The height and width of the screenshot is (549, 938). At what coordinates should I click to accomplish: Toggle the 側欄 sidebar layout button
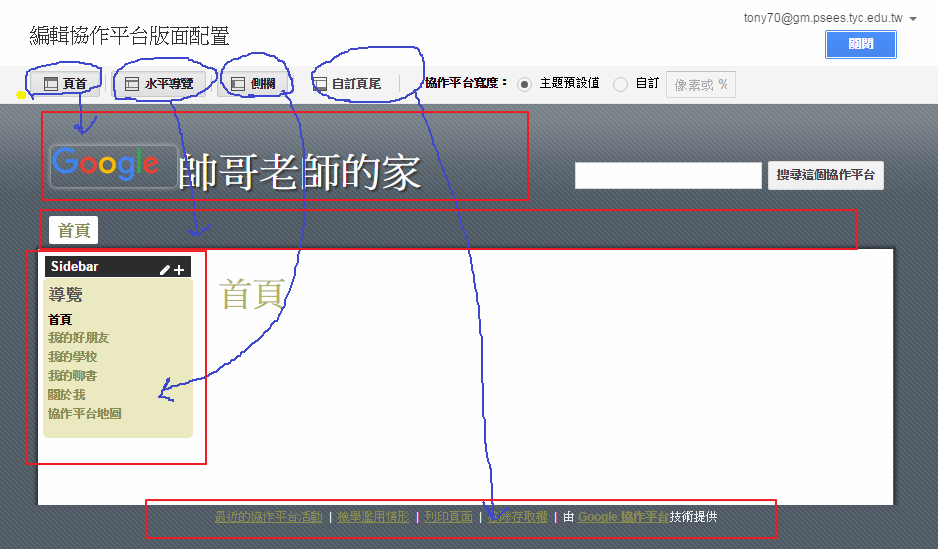pos(253,84)
